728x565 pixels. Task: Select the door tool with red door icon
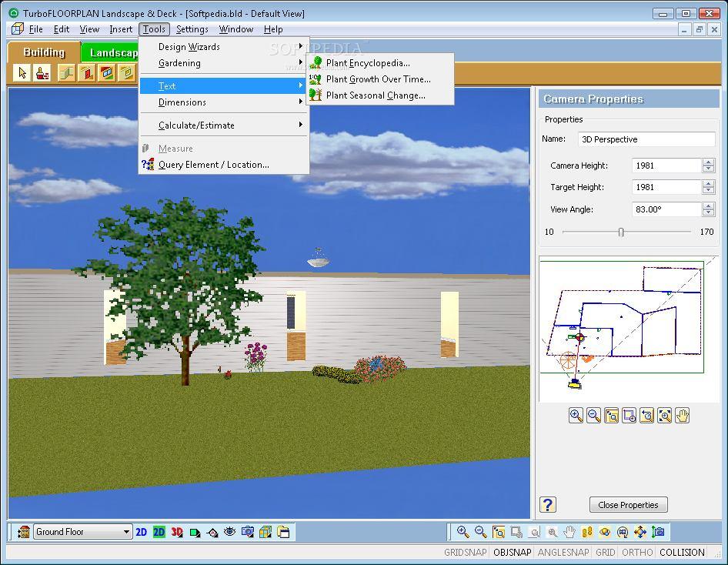pos(87,73)
